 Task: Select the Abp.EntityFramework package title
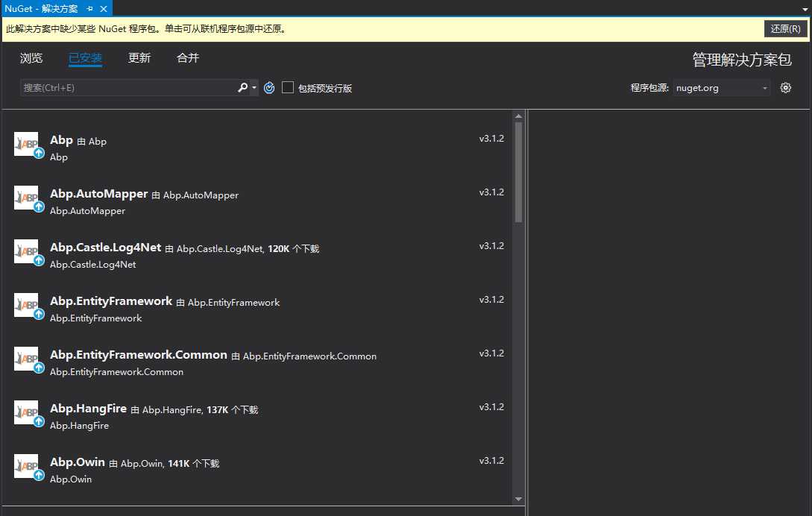(111, 301)
